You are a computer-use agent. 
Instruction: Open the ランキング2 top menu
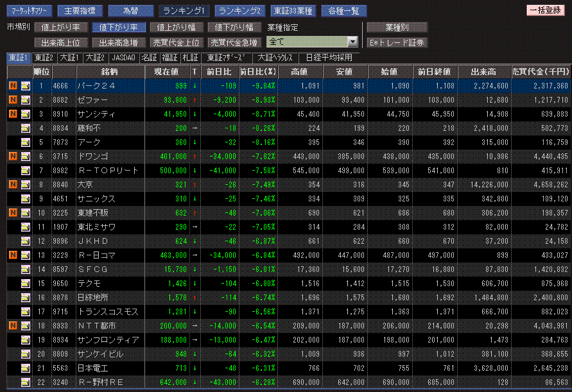pyautogui.click(x=239, y=11)
